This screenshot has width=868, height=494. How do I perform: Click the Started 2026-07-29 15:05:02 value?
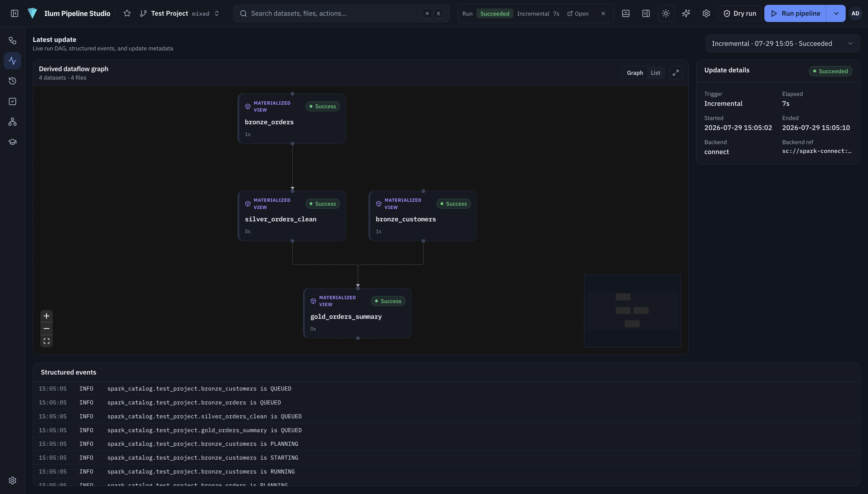pos(738,128)
